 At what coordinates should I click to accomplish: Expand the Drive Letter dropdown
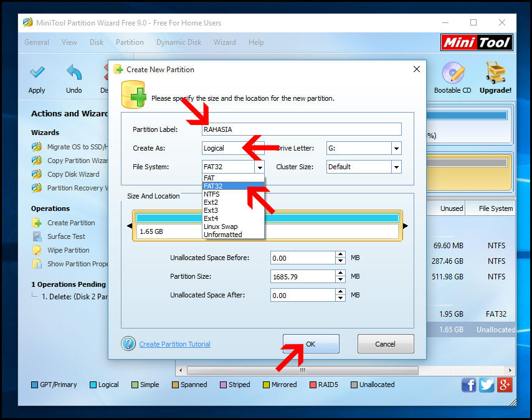point(396,149)
